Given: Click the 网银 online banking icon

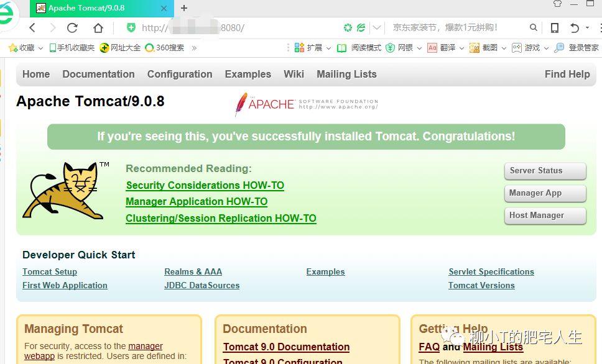Looking at the screenshot, I should point(390,48).
